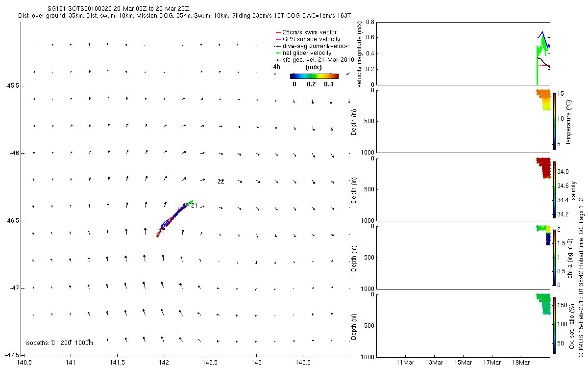Select the '4h' label beside the legend colorbar
The image size is (588, 368).
[x=277, y=67]
